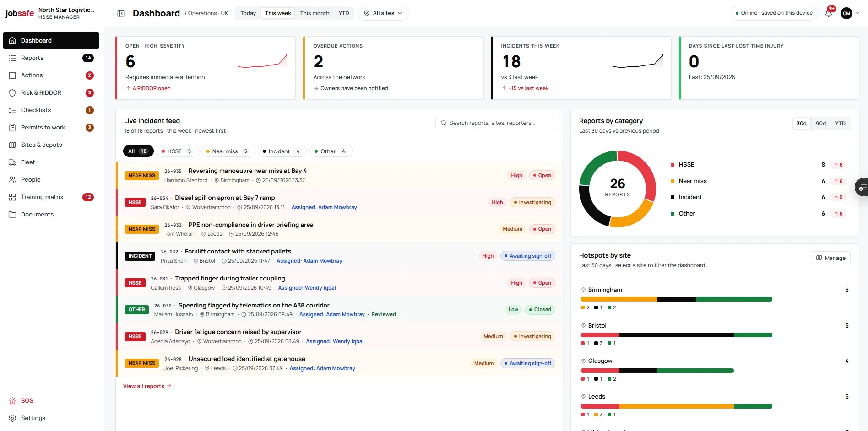Switch category chart to 90d

pos(821,124)
